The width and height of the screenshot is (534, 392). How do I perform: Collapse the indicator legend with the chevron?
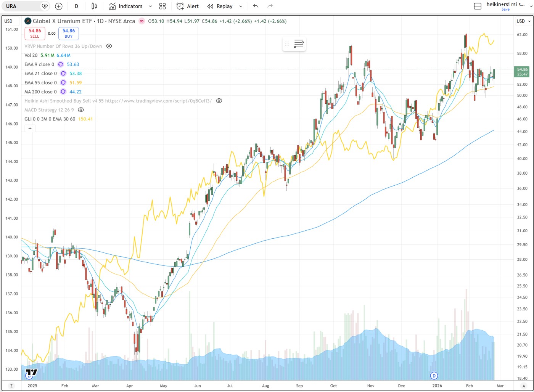point(30,129)
